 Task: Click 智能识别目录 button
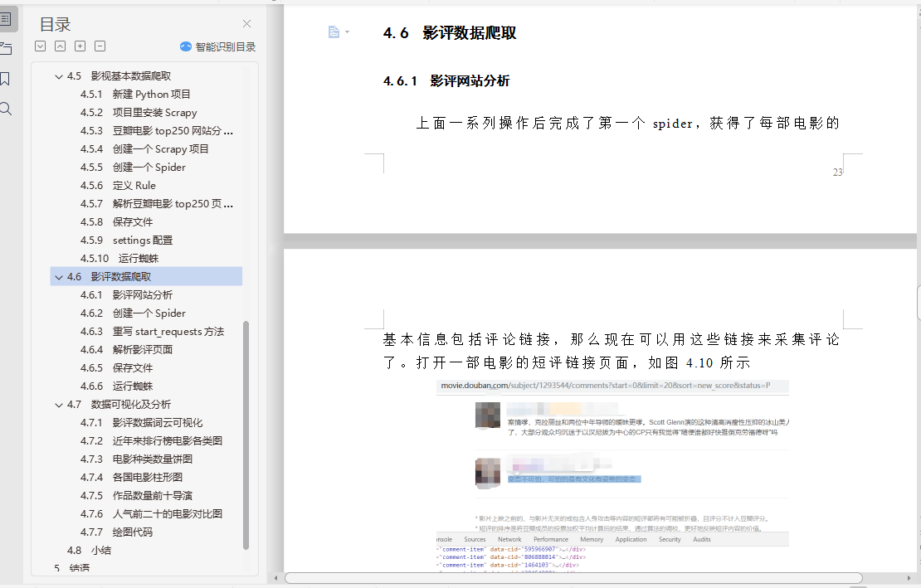point(218,46)
